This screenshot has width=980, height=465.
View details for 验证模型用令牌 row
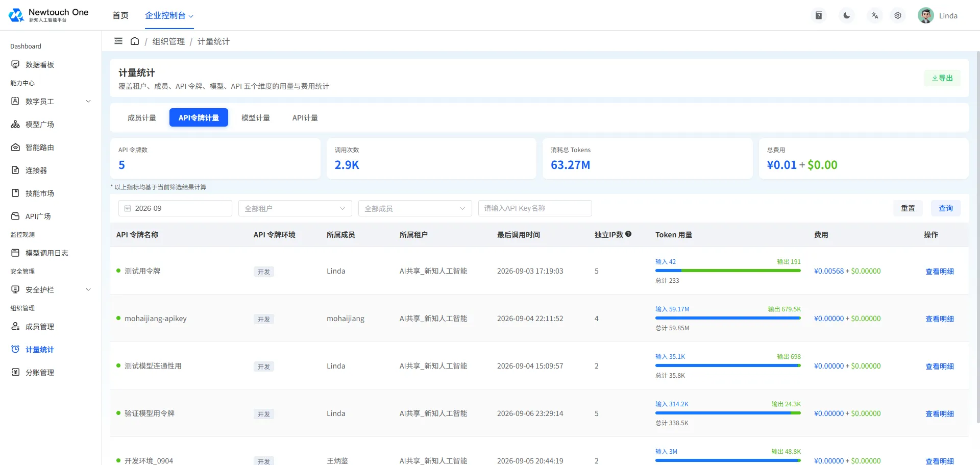point(940,414)
